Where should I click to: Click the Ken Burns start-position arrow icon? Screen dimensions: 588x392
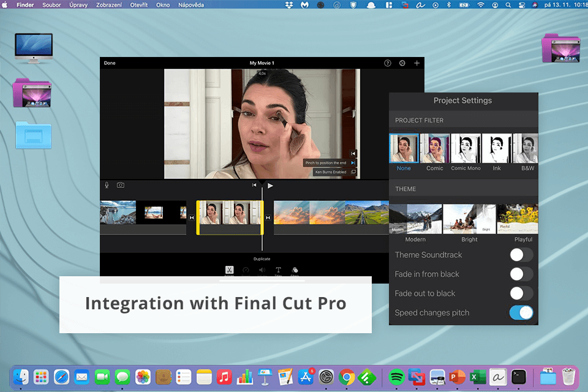[353, 153]
